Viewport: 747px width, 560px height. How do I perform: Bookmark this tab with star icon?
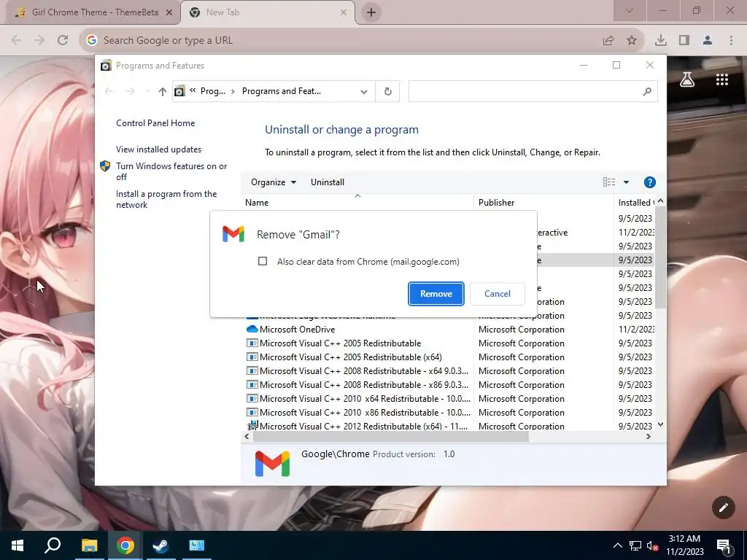pyautogui.click(x=632, y=41)
